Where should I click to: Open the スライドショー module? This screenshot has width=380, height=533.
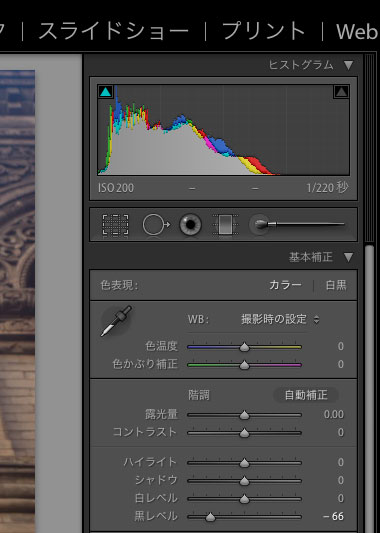pyautogui.click(x=114, y=31)
